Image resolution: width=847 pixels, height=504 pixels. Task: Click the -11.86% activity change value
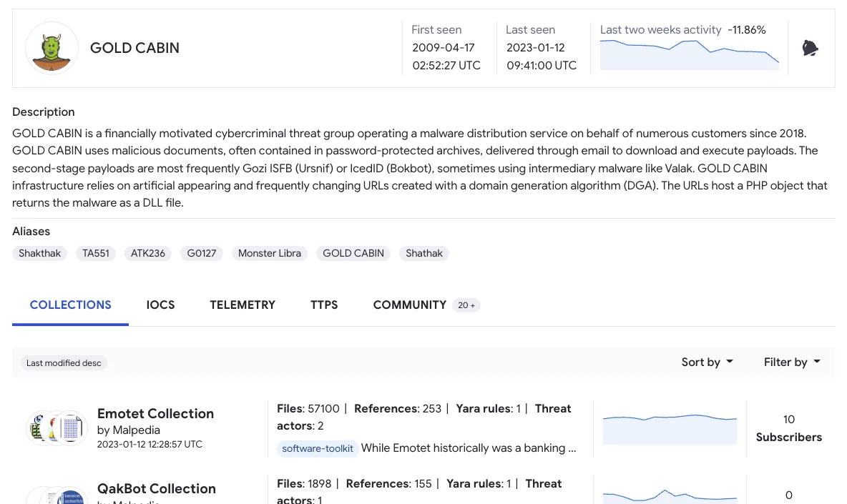[x=747, y=30]
